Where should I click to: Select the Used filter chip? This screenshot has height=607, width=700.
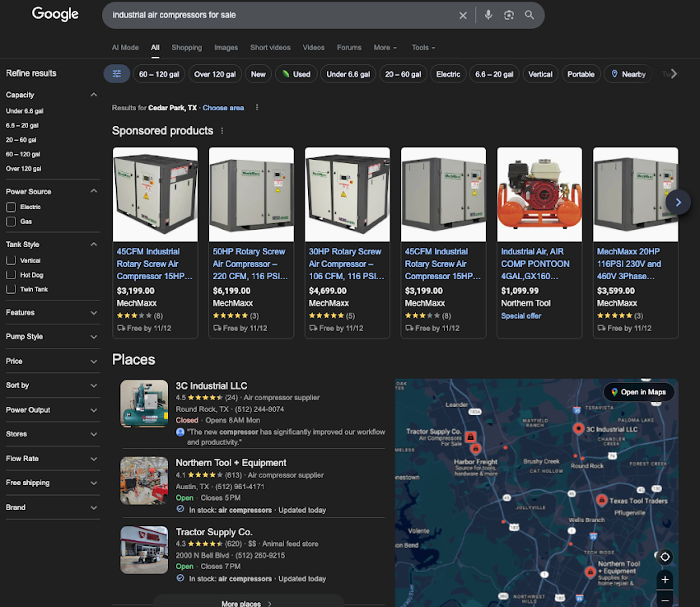[x=296, y=74]
